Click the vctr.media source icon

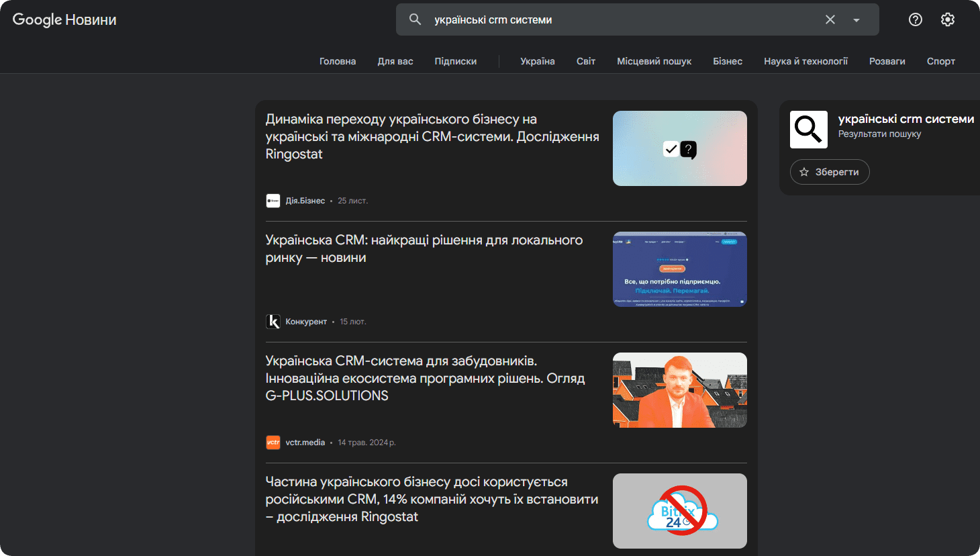pyautogui.click(x=273, y=443)
